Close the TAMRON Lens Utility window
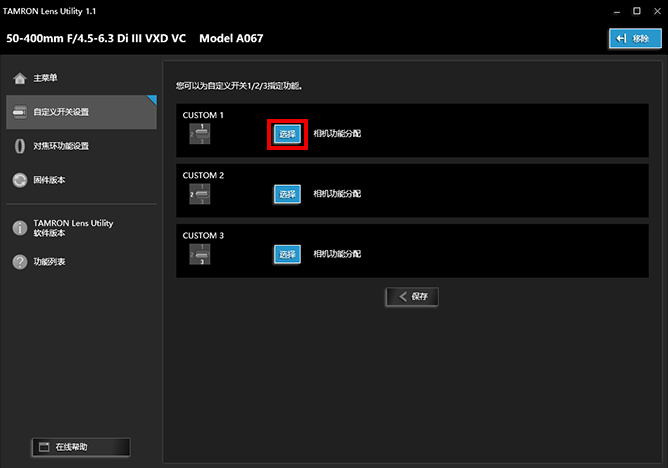This screenshot has width=668, height=468. pyautogui.click(x=657, y=11)
